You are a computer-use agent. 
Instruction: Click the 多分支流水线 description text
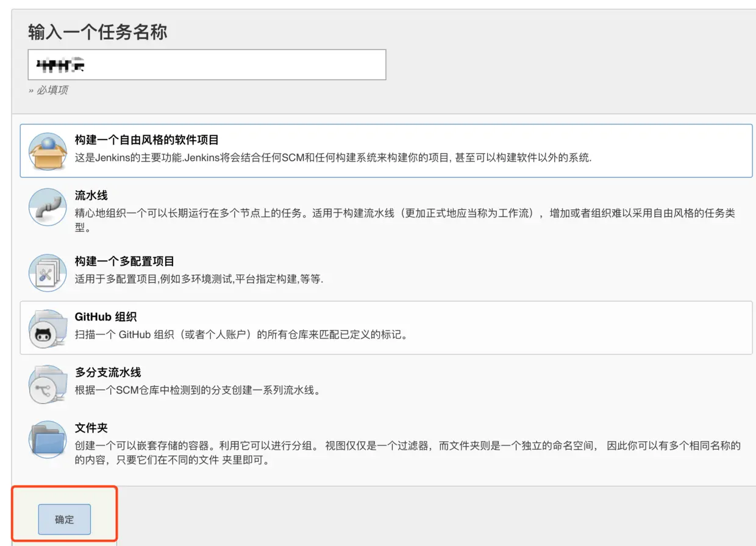[x=198, y=390]
